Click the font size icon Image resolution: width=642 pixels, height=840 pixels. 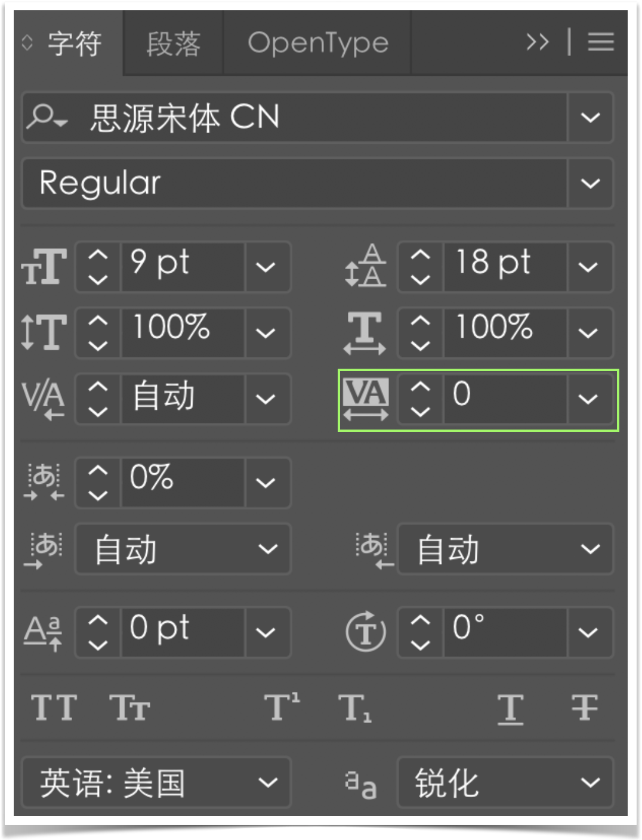[44, 267]
